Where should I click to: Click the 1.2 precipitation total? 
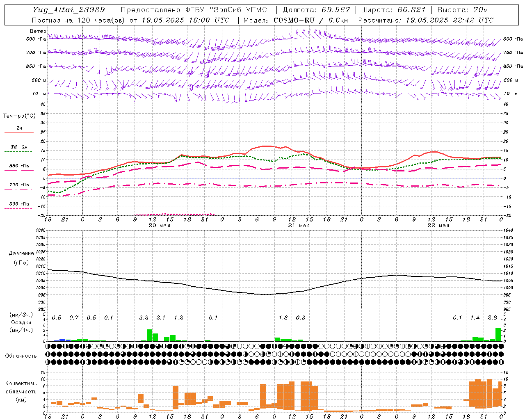(x=178, y=318)
